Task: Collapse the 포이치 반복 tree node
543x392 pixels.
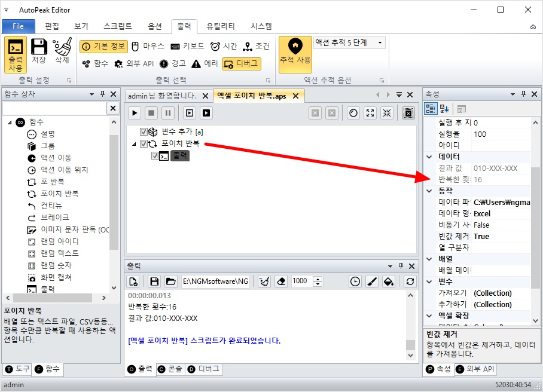Action: click(x=134, y=144)
